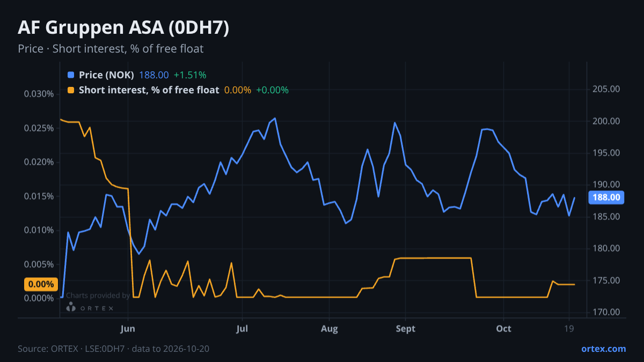Click the Oct label on the time axis
644x362 pixels.
503,329
